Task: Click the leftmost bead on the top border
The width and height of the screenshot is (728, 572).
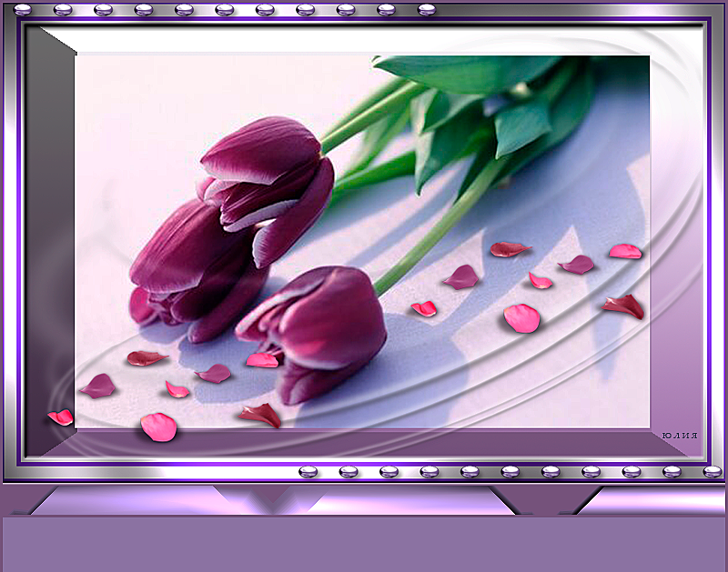Action: coord(22,10)
